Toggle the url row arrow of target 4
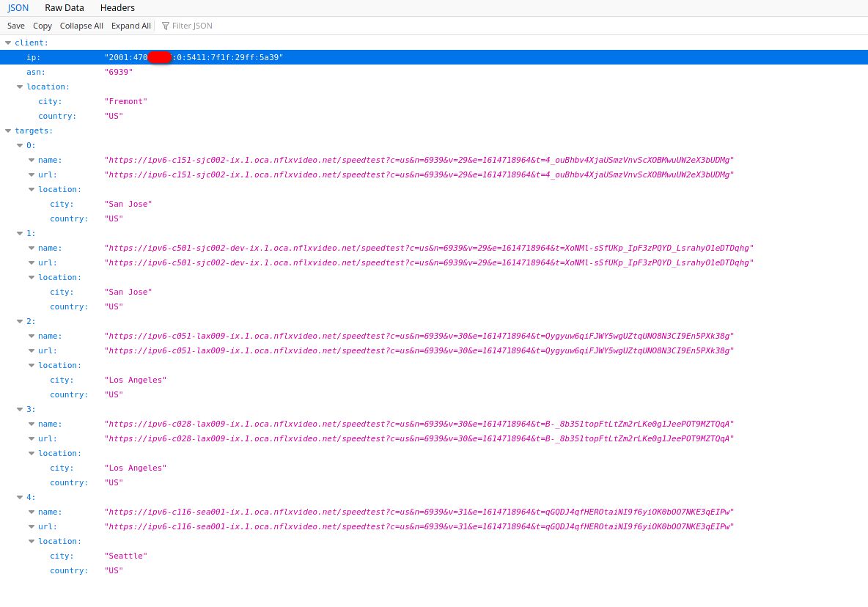 [x=32, y=527]
